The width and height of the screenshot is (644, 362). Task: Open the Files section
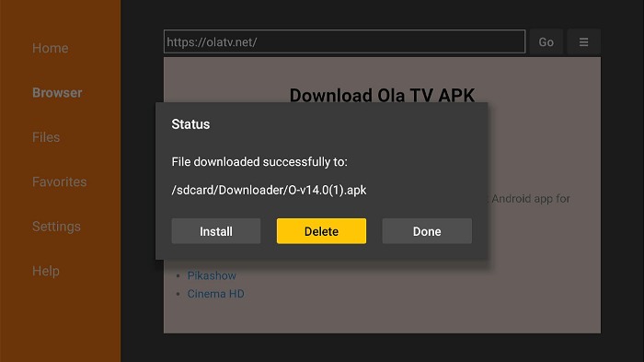[46, 137]
